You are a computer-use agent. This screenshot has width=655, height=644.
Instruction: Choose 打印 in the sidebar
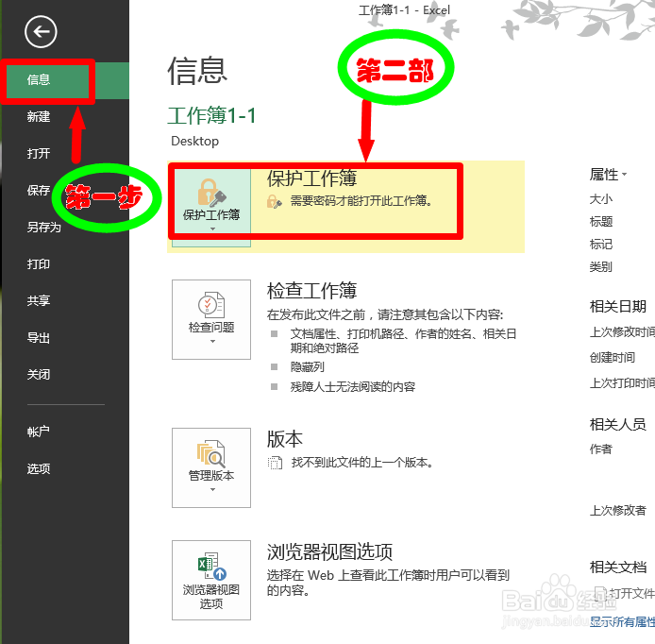pyautogui.click(x=39, y=264)
